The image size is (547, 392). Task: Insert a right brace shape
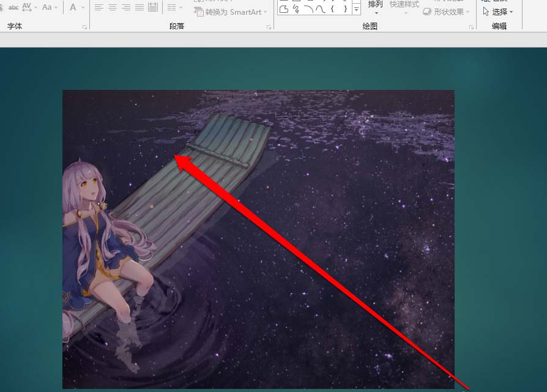tap(345, 9)
